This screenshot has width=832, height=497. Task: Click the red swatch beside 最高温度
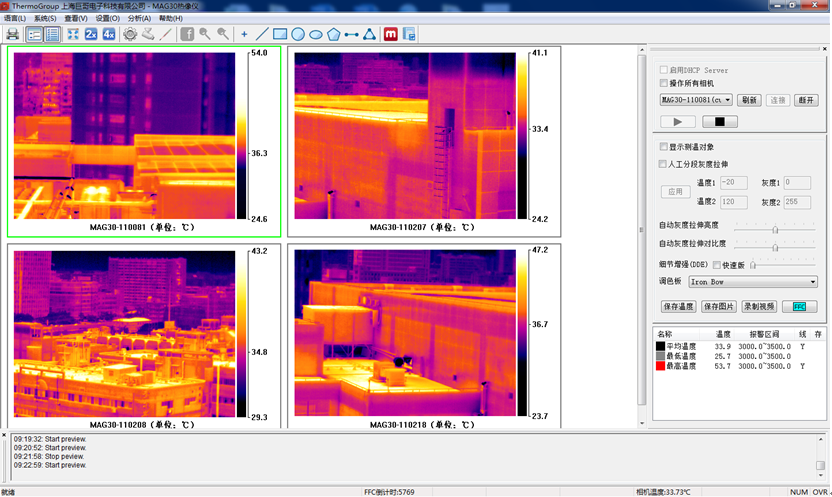tap(661, 366)
